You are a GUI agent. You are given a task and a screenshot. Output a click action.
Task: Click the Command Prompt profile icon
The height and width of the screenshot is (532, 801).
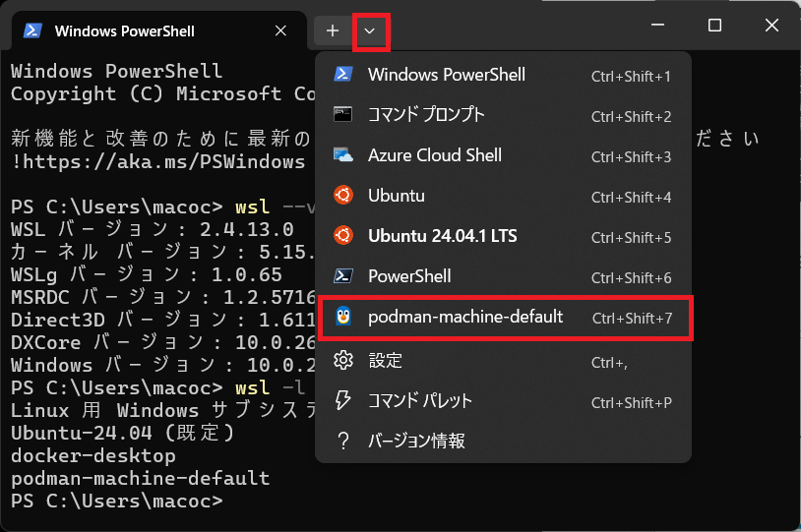(342, 115)
